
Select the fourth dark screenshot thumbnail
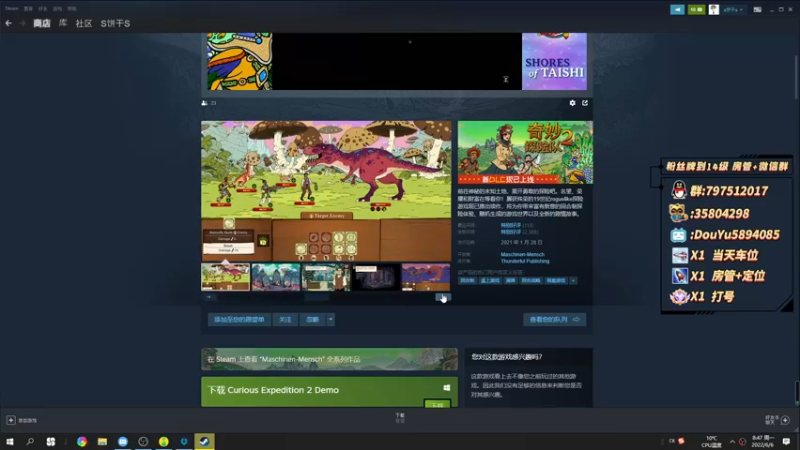[x=376, y=277]
